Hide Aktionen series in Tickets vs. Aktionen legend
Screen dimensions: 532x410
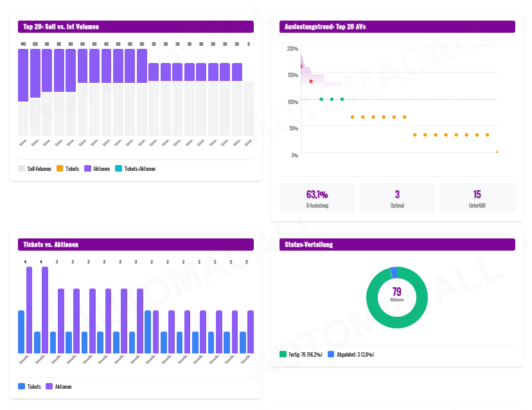pyautogui.click(x=58, y=387)
